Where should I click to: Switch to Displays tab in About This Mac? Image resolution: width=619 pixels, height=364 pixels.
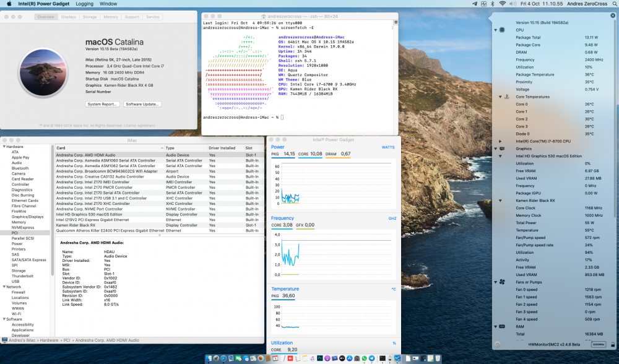point(68,17)
